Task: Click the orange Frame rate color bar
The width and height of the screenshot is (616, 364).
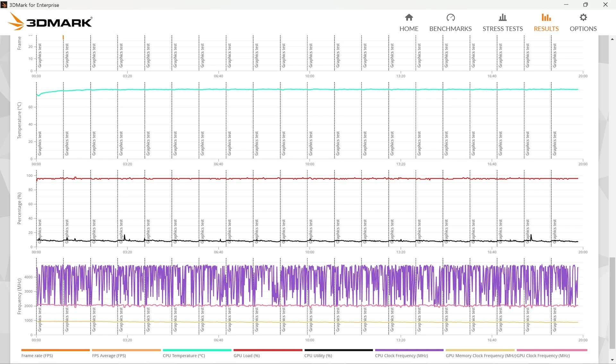Action: click(56, 350)
